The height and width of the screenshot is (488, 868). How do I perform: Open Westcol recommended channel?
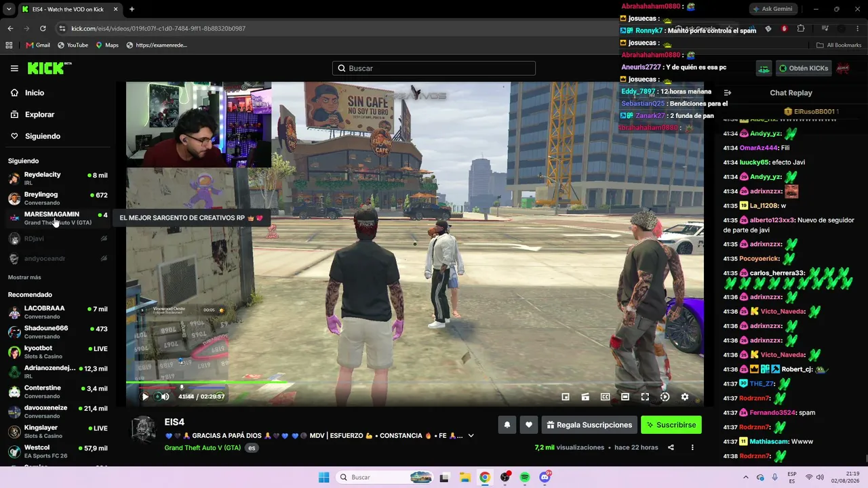pos(58,451)
